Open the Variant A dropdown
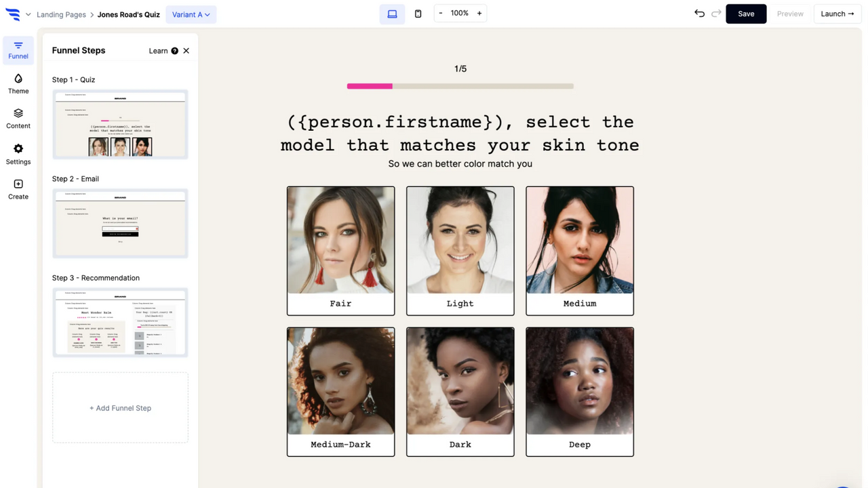 pyautogui.click(x=191, y=14)
